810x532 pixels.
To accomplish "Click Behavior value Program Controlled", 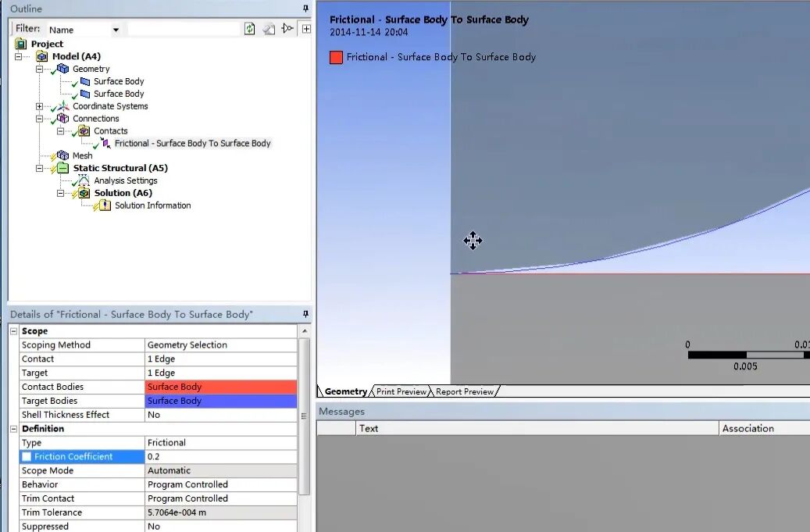I will [221, 484].
